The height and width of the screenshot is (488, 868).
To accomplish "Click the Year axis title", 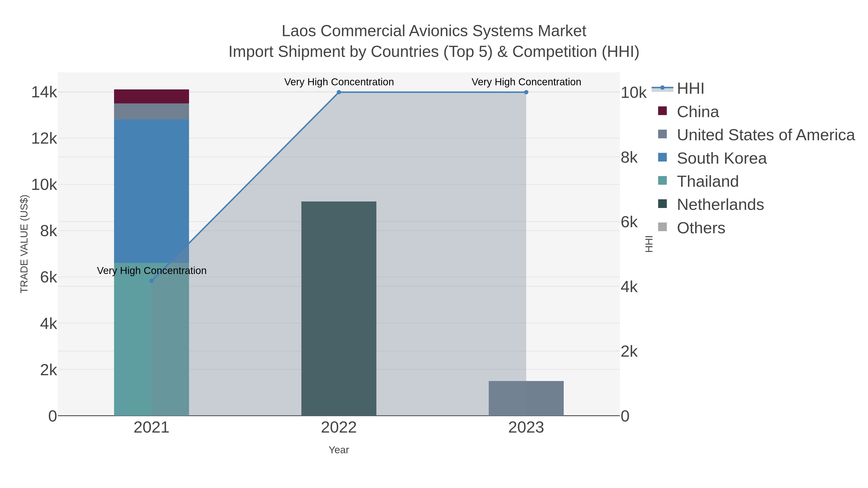I will coord(339,450).
